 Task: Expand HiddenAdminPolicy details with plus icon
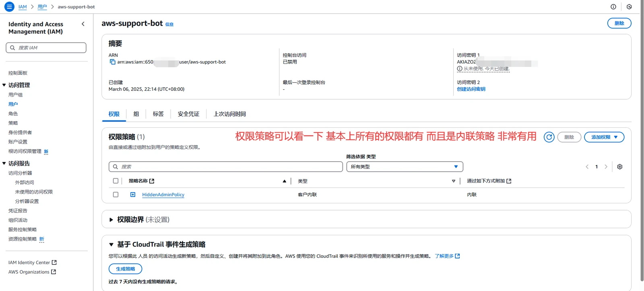point(133,195)
